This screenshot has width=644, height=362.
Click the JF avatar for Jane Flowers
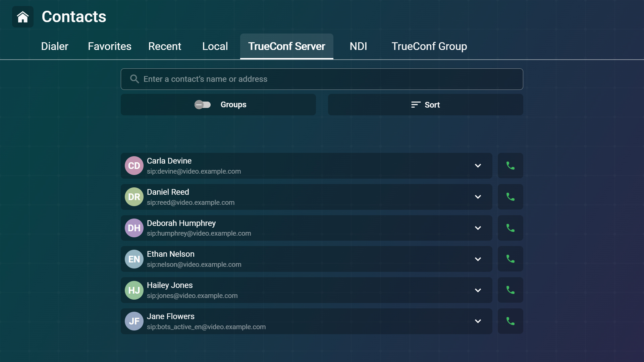point(134,321)
